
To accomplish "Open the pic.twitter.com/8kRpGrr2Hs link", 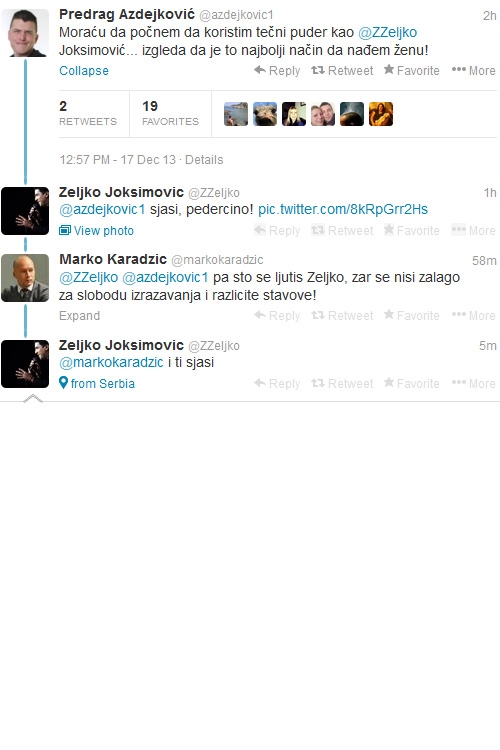I will click(x=343, y=210).
